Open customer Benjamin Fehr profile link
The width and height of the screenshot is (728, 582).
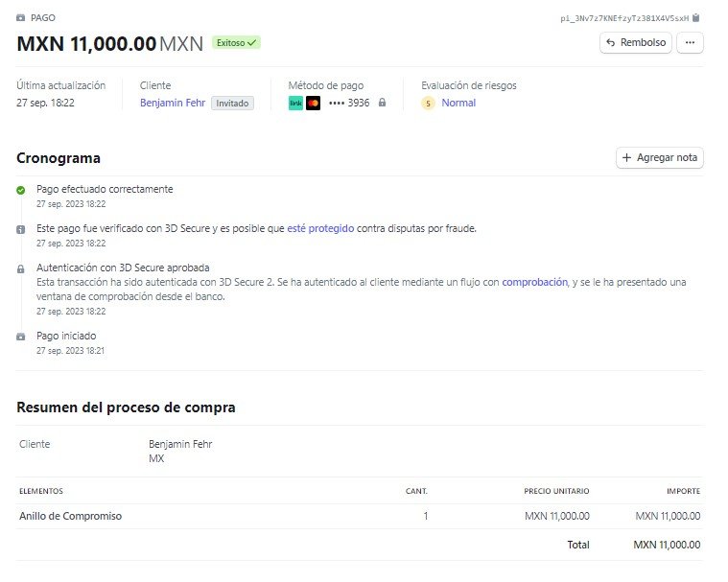[173, 103]
